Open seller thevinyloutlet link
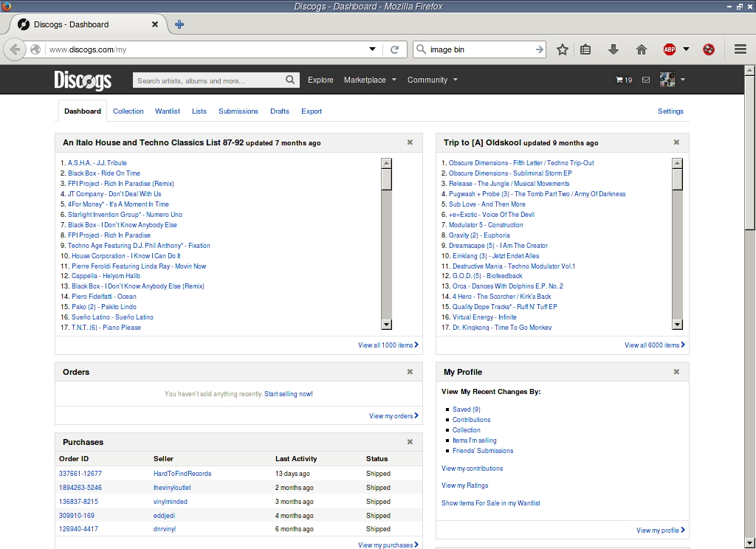The width and height of the screenshot is (756, 549). (172, 488)
